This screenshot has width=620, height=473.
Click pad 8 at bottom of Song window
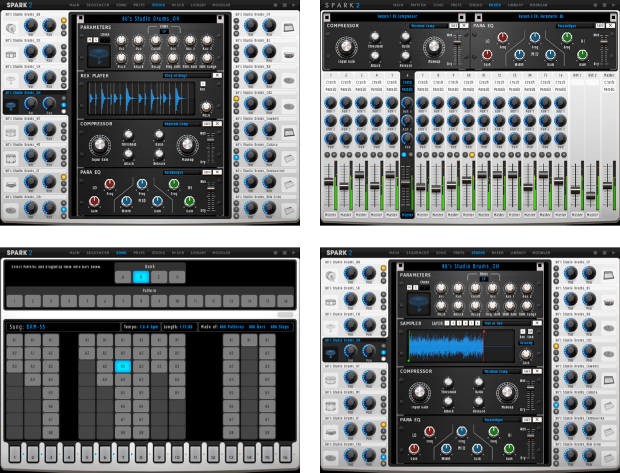(x=141, y=454)
